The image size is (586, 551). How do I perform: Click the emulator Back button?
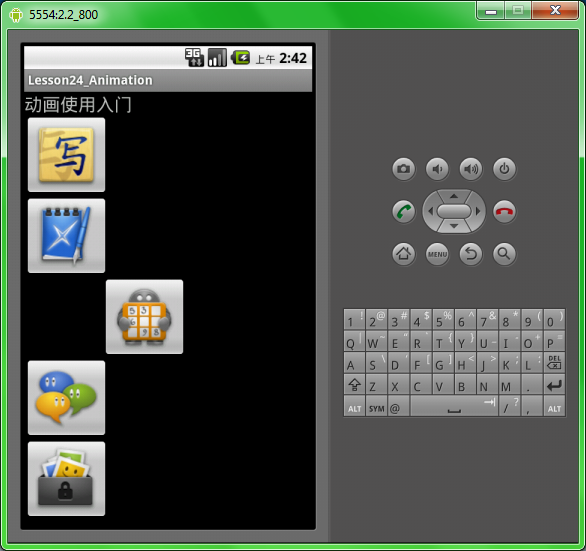471,254
